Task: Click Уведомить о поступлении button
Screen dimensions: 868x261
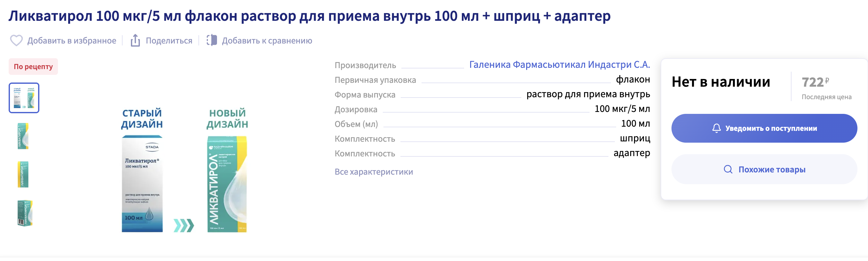Action: point(764,128)
